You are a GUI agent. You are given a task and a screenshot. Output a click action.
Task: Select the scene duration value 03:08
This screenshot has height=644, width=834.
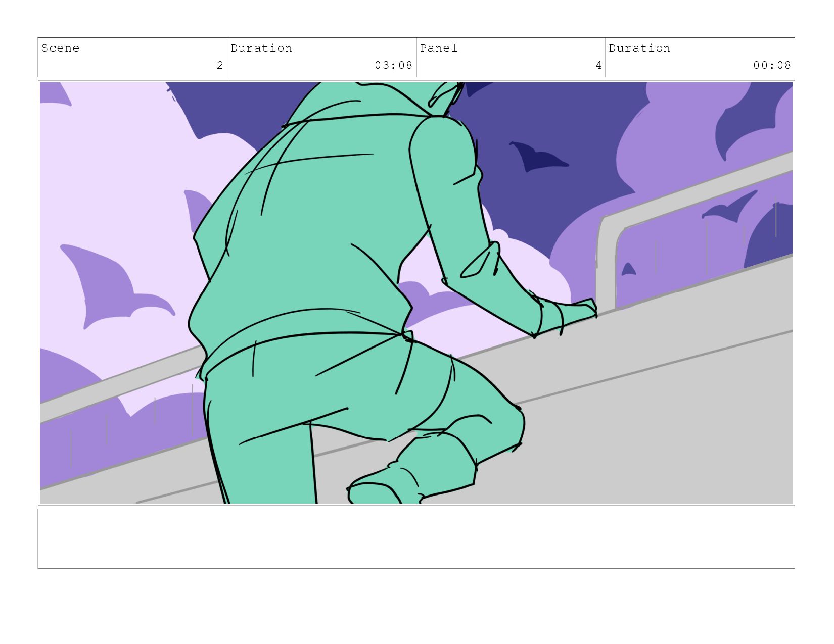pos(393,65)
